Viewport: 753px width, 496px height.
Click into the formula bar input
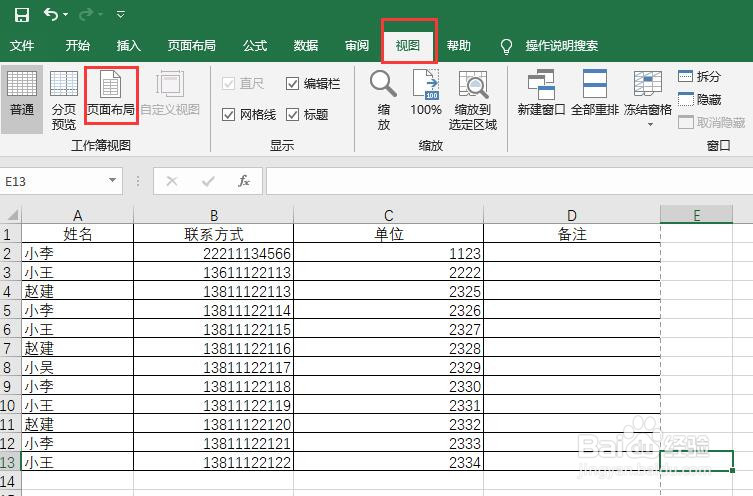click(509, 181)
